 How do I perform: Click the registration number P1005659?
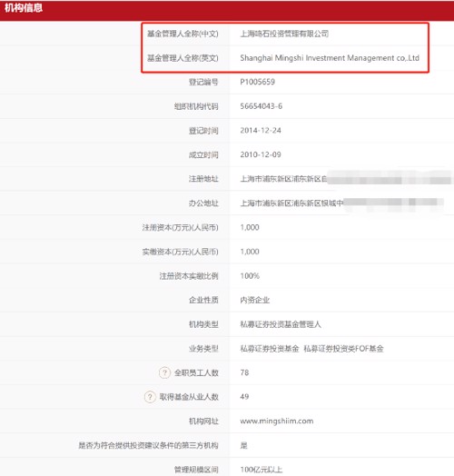point(257,82)
